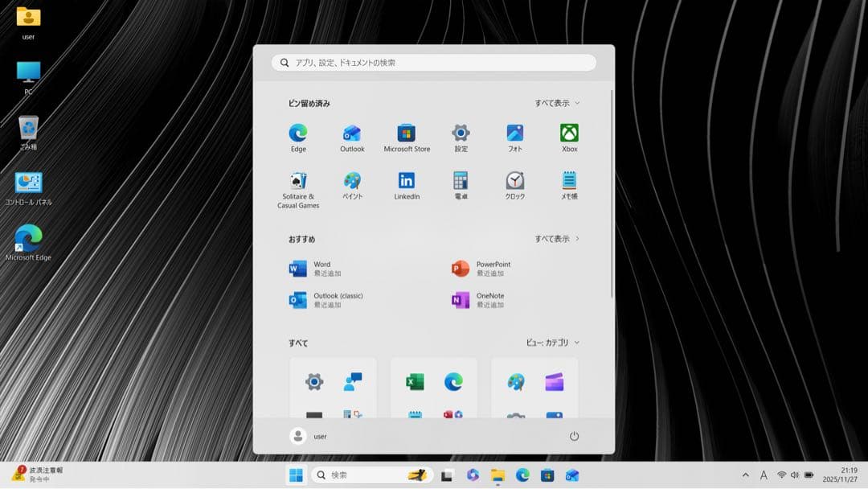Open recently added PowerPoint
Screen dimensions: 868x489
coord(482,269)
